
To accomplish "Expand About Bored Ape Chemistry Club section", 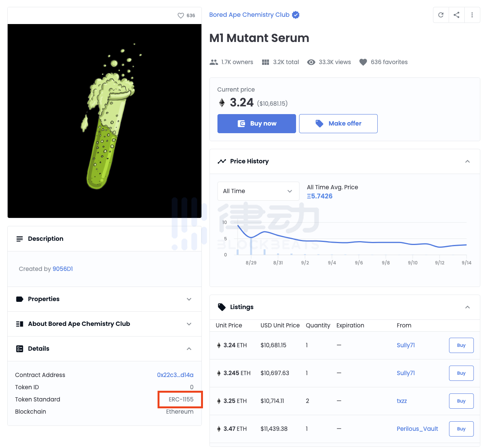I will coord(189,324).
